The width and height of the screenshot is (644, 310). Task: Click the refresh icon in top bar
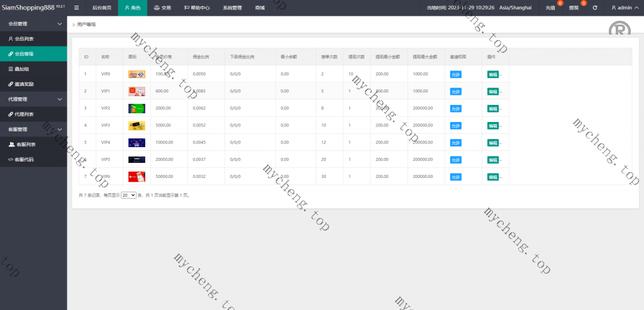[x=595, y=8]
